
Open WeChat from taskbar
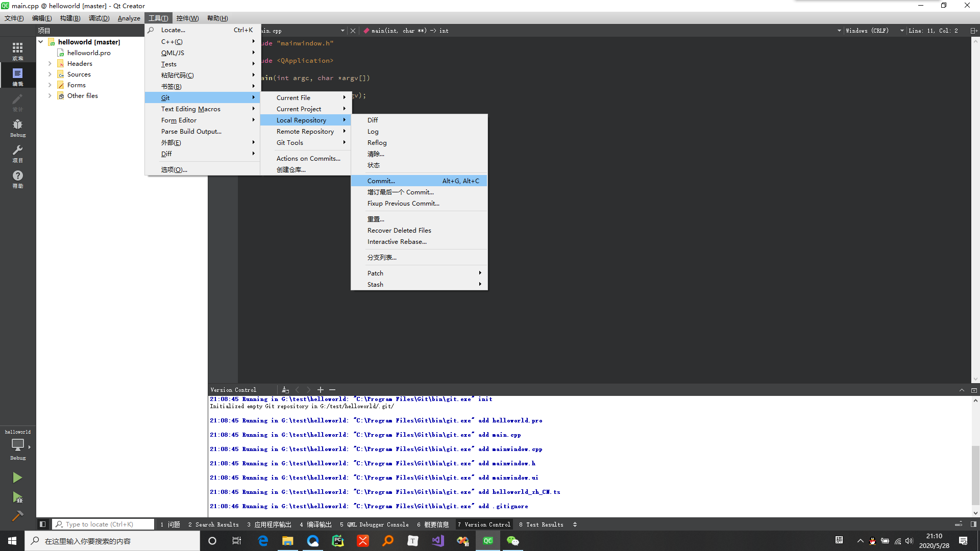(x=513, y=541)
